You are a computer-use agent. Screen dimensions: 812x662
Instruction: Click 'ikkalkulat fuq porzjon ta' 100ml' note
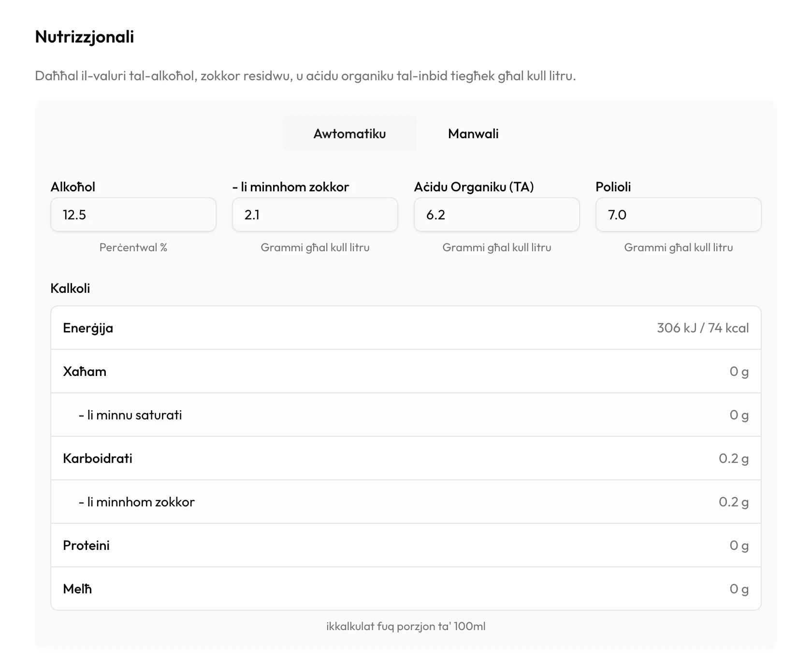[x=406, y=626]
